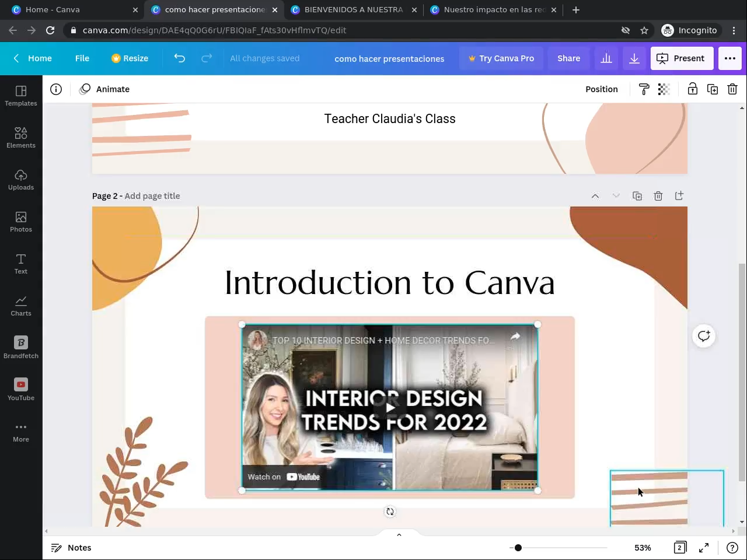Click the add comment bubble icon
Image resolution: width=747 pixels, height=560 pixels.
(x=704, y=336)
